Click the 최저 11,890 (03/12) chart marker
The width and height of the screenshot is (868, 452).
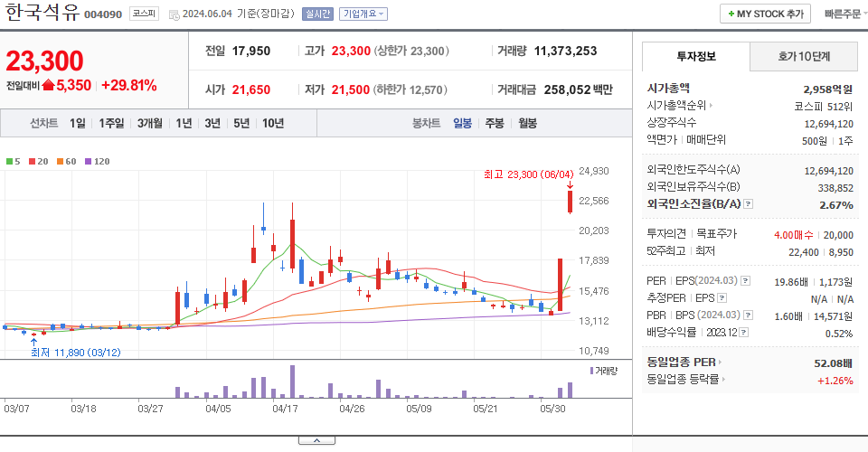point(75,353)
